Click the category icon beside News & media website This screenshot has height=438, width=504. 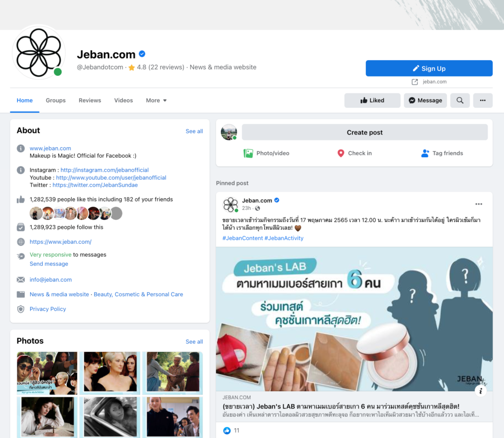(x=21, y=294)
